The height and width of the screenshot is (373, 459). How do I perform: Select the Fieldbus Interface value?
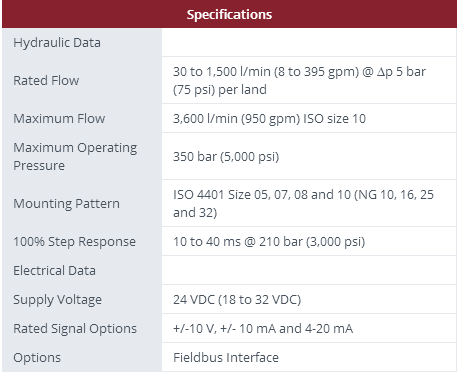(226, 357)
